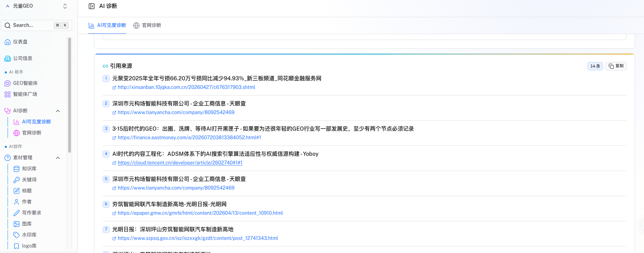The image size is (644, 253).
Task: Click the logo库 bookmark icon
Action: (17, 246)
